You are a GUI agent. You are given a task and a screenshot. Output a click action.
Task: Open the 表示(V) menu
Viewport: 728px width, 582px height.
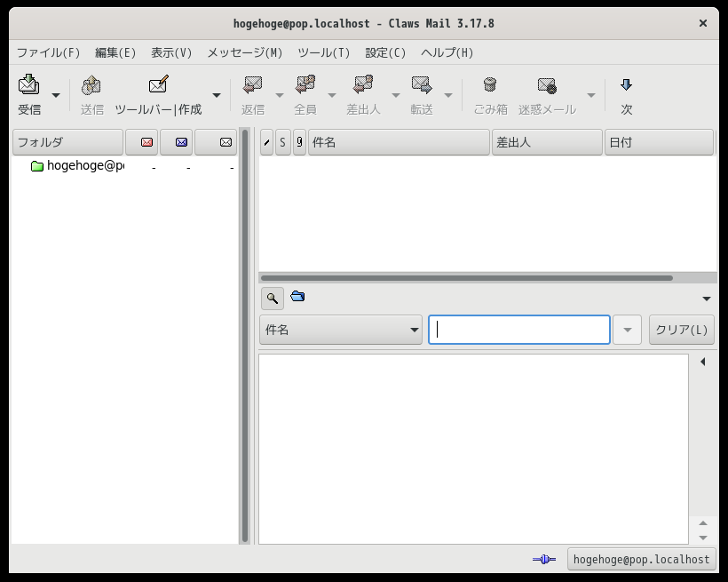click(x=171, y=52)
